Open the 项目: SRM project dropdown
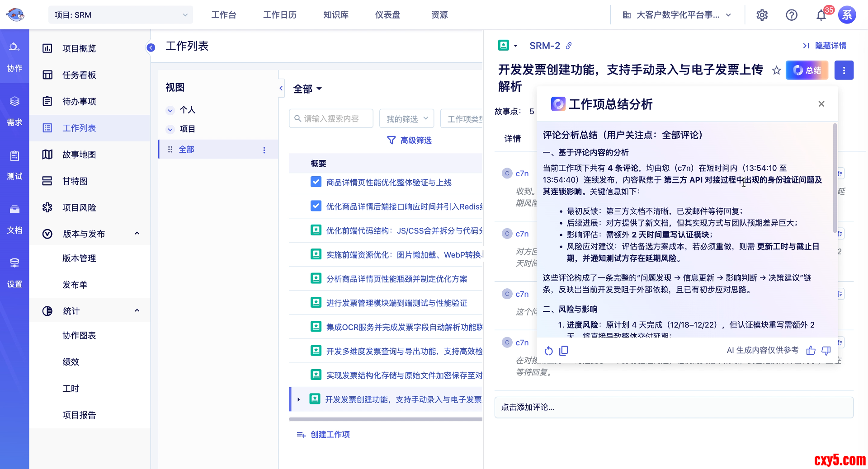This screenshot has height=469, width=868. click(120, 15)
